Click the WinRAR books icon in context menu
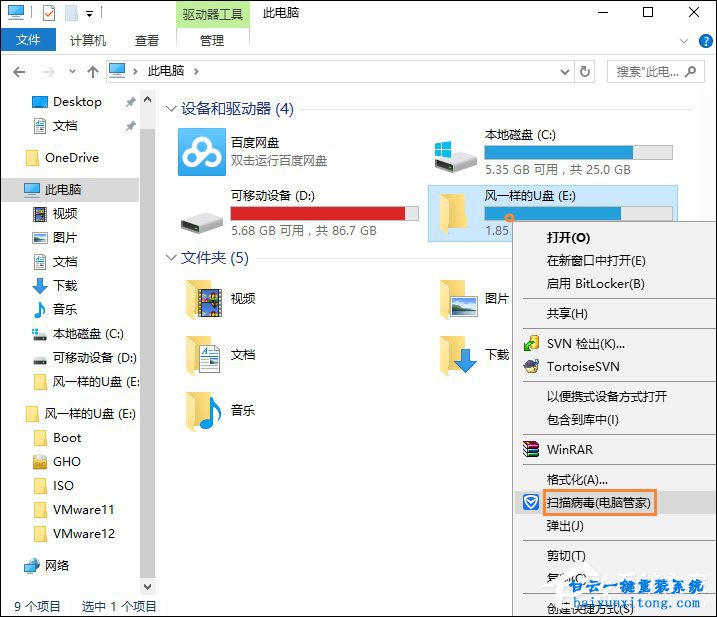The height and width of the screenshot is (617, 717). [531, 449]
